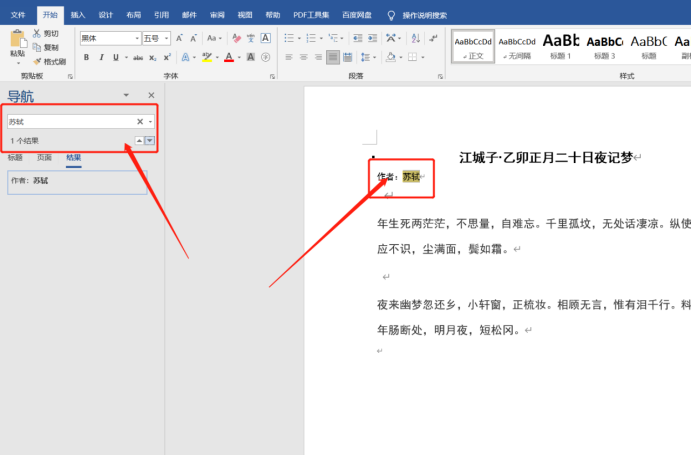The image size is (691, 455).
Task: Select the 无间隔 style
Action: (x=517, y=47)
